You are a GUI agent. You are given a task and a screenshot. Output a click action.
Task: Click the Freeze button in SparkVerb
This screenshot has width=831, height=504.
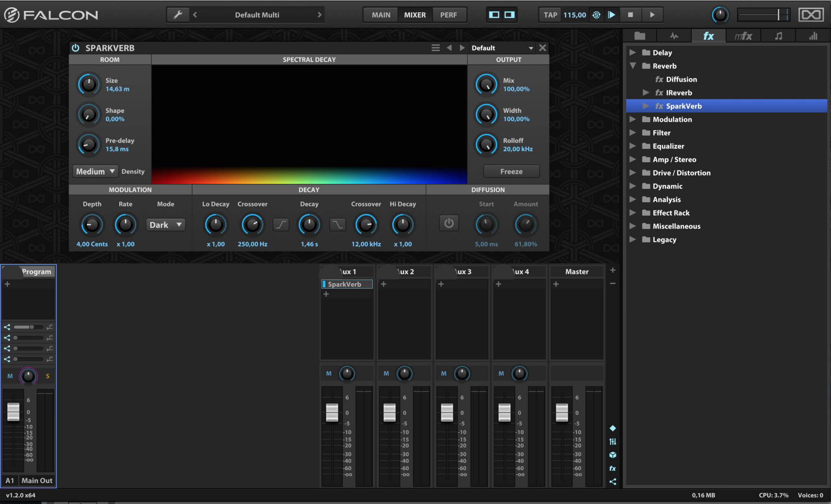pyautogui.click(x=511, y=172)
